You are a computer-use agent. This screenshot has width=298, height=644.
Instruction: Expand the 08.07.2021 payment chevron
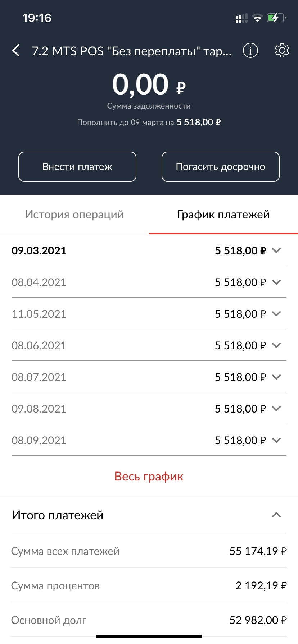click(276, 377)
